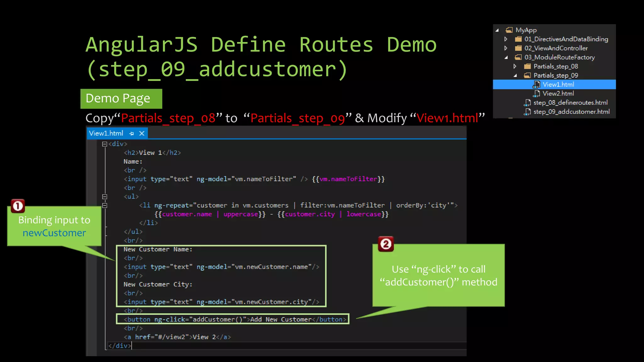Select the MyApp project label
Screen dimensions: 644x362
coord(526,30)
